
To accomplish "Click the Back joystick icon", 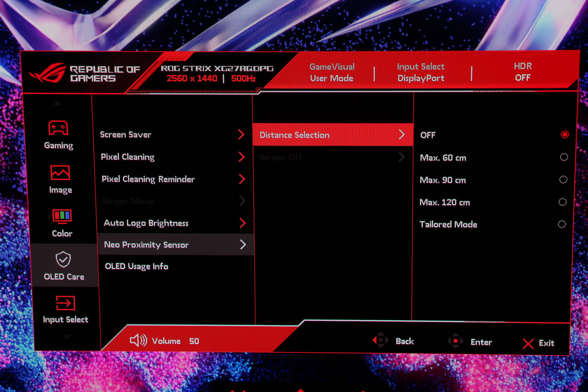I will (x=381, y=340).
